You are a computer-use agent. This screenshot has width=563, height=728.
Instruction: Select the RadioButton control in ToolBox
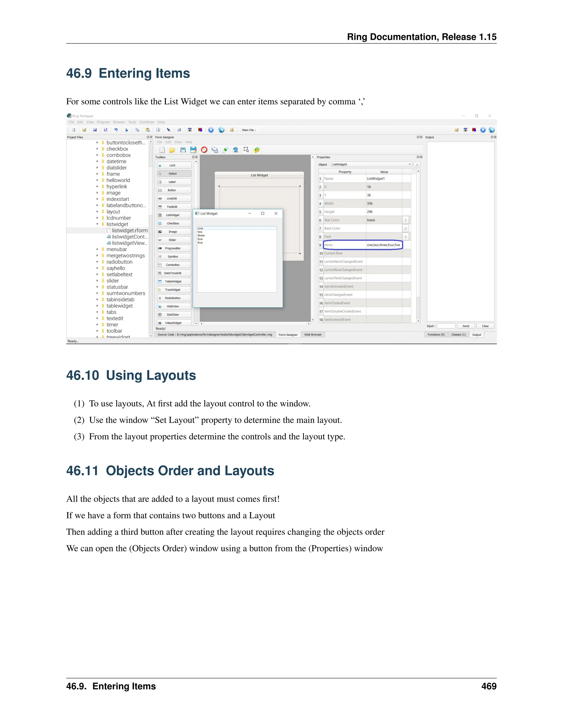pos(174,298)
